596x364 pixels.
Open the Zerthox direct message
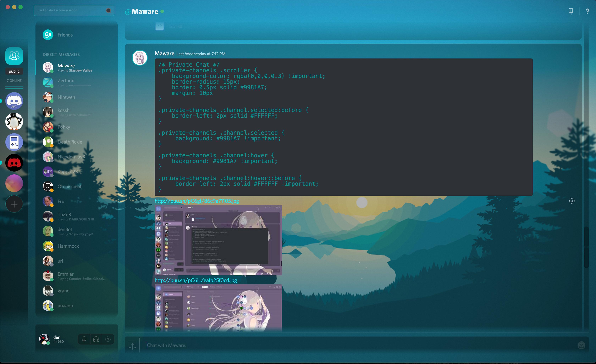point(66,82)
